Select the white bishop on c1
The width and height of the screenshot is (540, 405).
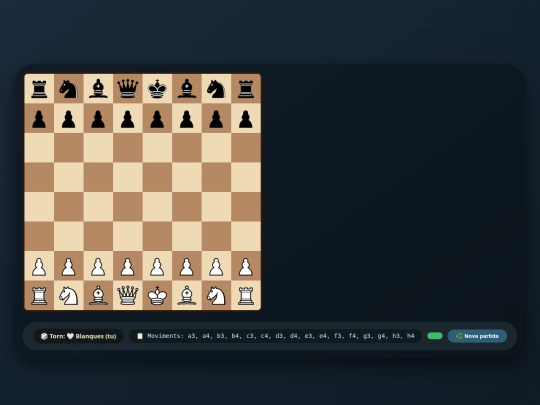click(x=98, y=295)
